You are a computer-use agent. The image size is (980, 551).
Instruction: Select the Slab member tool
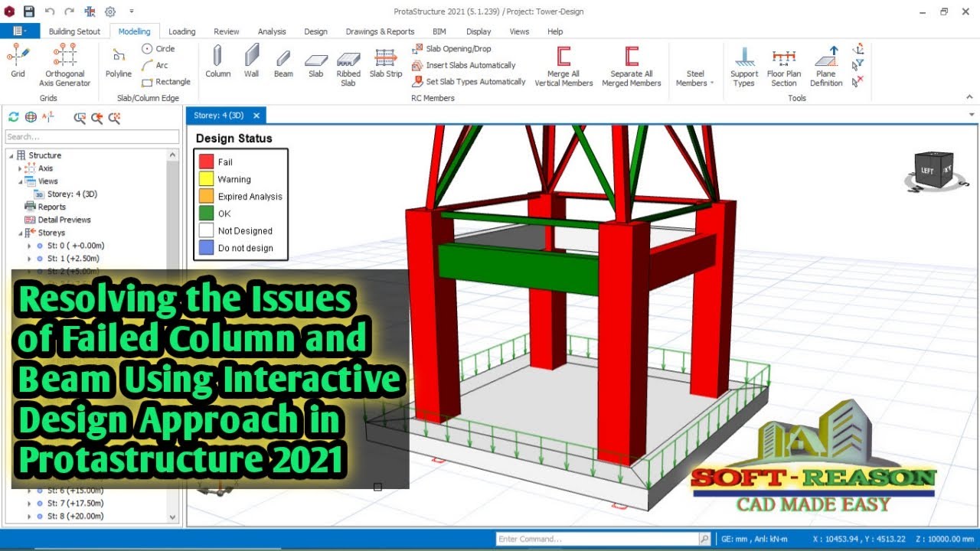(316, 62)
